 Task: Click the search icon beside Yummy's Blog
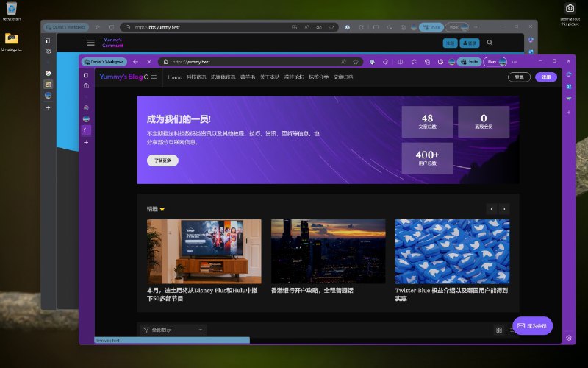pos(147,77)
